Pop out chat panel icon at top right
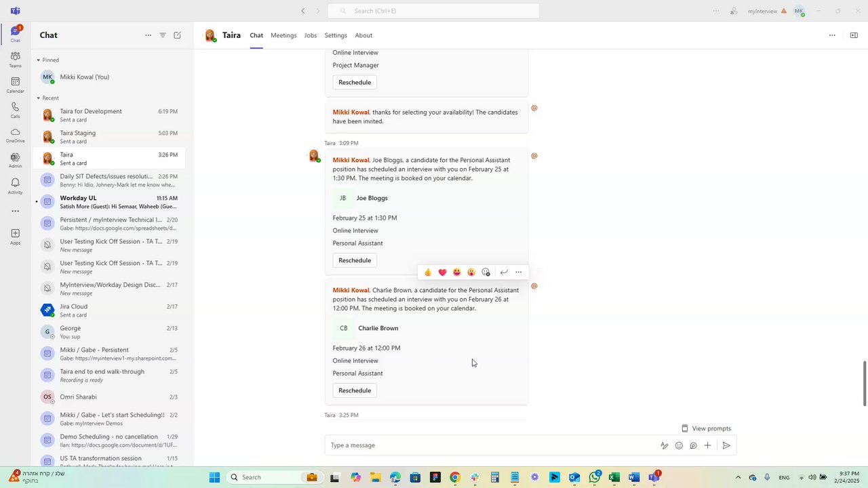Image resolution: width=868 pixels, height=488 pixels. click(854, 35)
